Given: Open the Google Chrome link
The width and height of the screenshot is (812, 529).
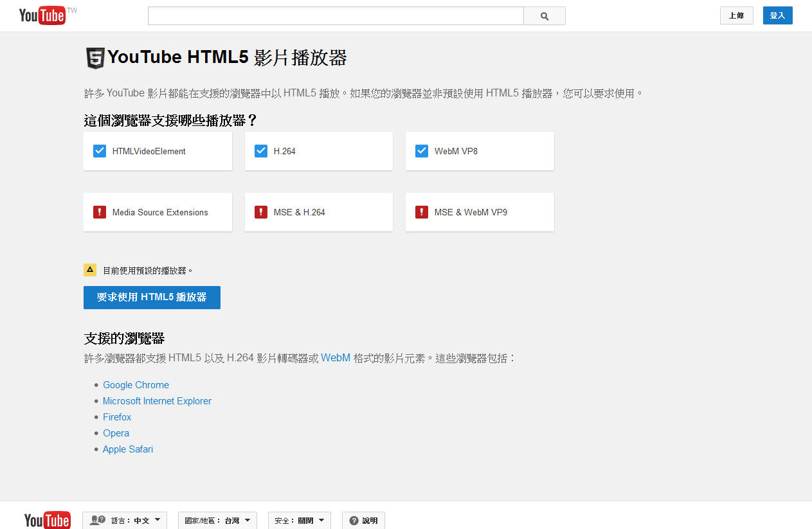Looking at the screenshot, I should click(x=136, y=385).
